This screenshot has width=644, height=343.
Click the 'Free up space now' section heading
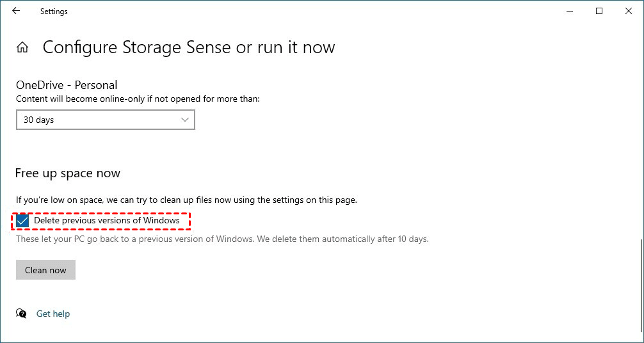(x=68, y=173)
